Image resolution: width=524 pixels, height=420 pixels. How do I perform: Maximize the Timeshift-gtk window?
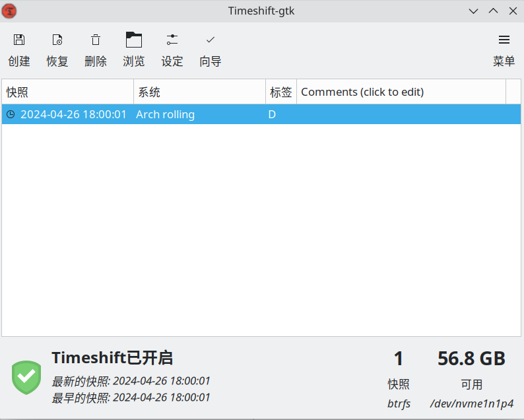(x=493, y=11)
